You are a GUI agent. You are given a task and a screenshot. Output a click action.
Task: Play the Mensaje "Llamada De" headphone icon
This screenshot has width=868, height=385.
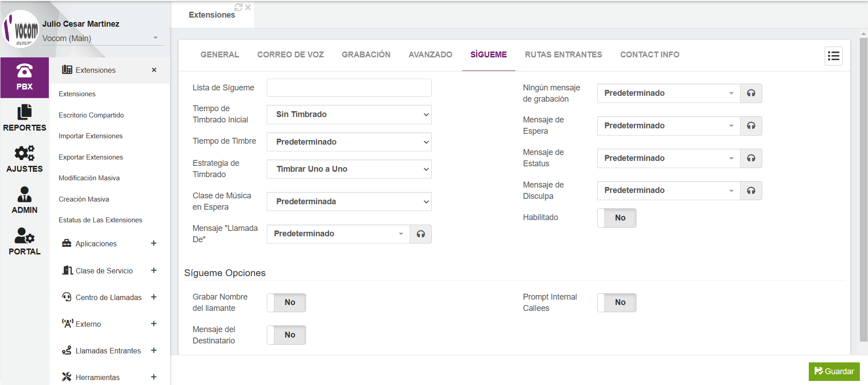(420, 234)
